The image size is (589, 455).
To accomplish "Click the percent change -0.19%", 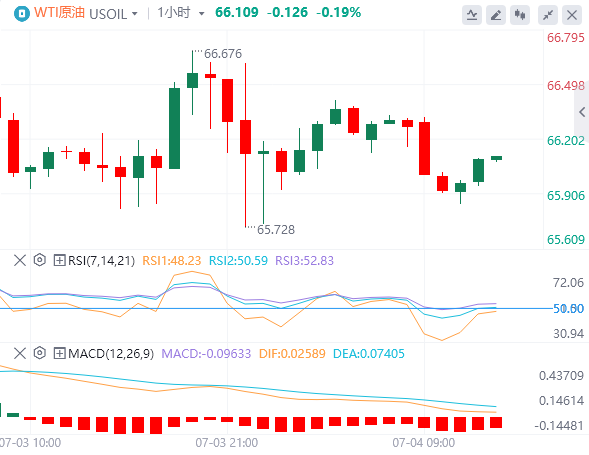I will click(338, 12).
